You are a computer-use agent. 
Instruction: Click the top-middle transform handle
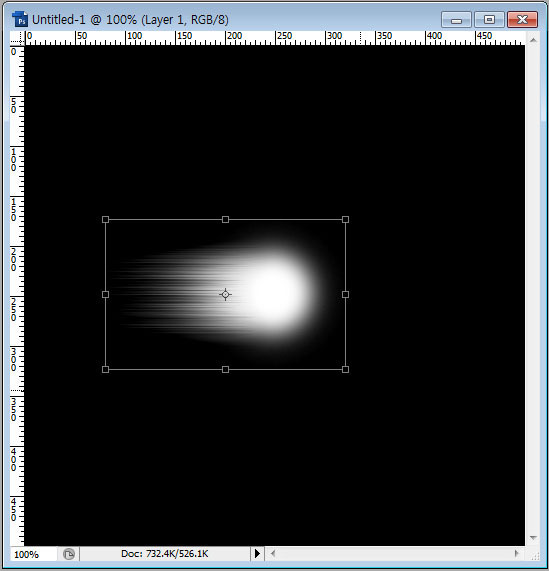point(225,219)
